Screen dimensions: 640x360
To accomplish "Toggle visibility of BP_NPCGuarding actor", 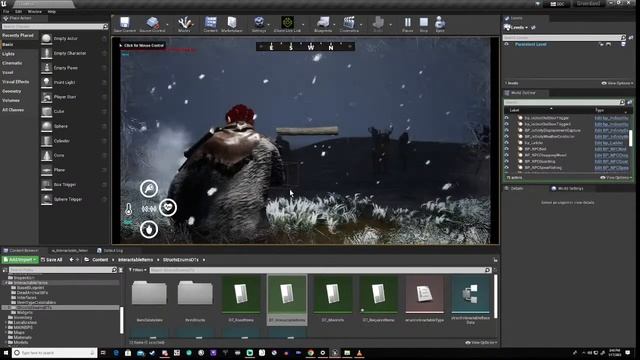I will [507, 161].
